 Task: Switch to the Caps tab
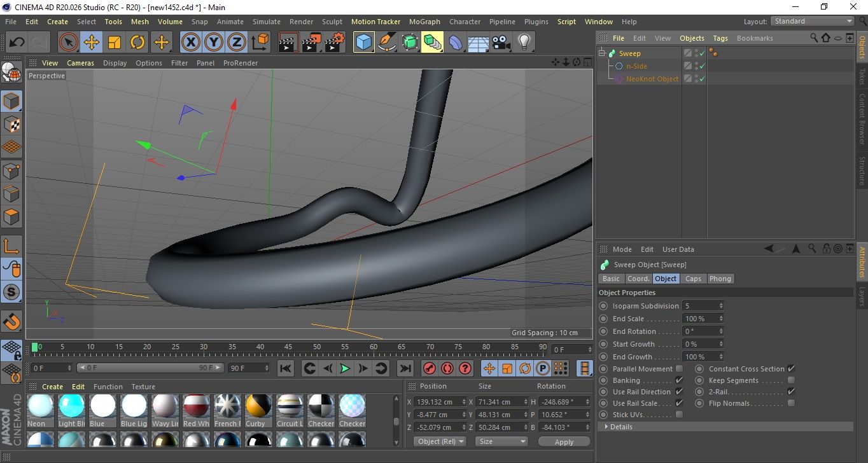[693, 279]
